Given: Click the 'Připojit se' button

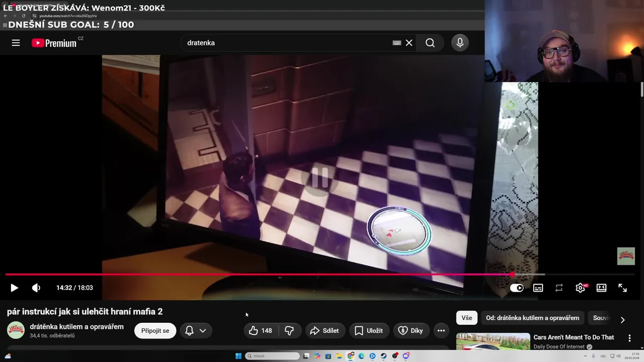Looking at the screenshot, I should 155,330.
